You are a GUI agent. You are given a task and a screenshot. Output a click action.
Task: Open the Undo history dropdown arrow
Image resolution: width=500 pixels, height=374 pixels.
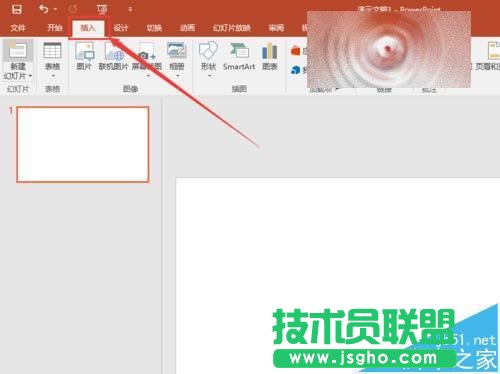(x=55, y=9)
